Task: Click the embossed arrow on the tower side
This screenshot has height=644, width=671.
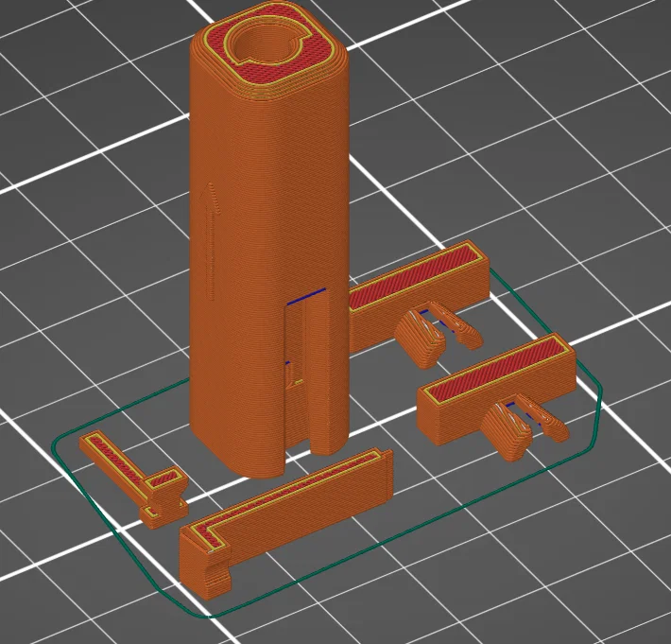Action: (x=211, y=241)
